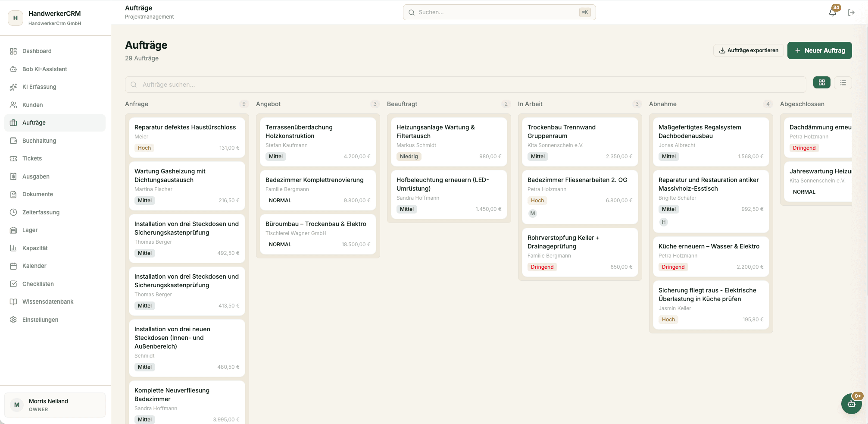Viewport: 868px width, 424px height.
Task: Open Bob KI-Assistent robot icon
Action: [13, 69]
